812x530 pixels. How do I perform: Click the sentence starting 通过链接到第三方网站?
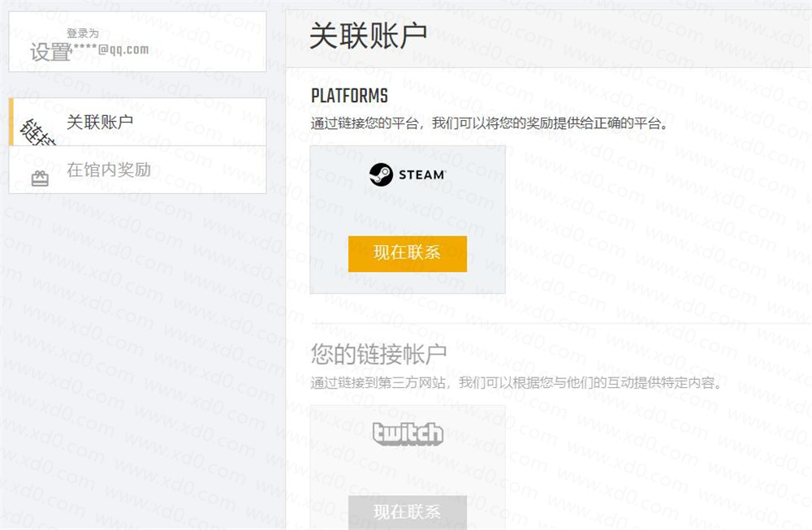(x=516, y=383)
